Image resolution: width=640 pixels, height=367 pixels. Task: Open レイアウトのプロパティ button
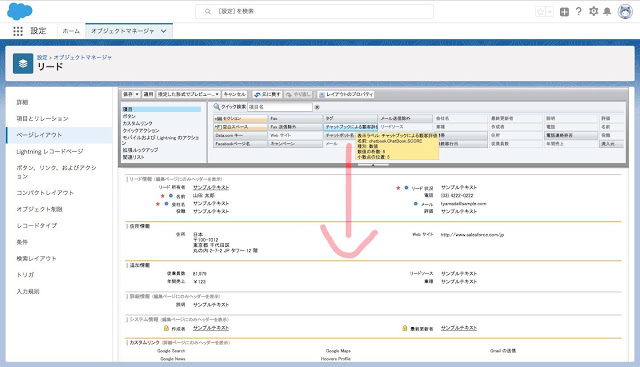point(346,94)
